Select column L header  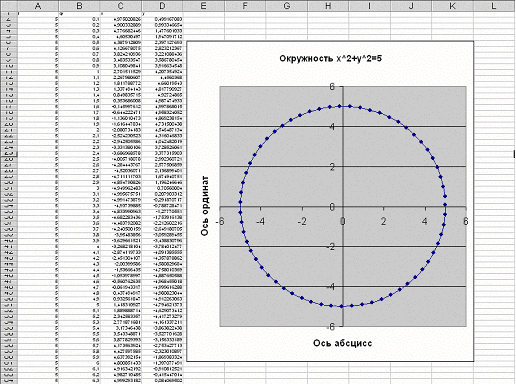(494, 6)
